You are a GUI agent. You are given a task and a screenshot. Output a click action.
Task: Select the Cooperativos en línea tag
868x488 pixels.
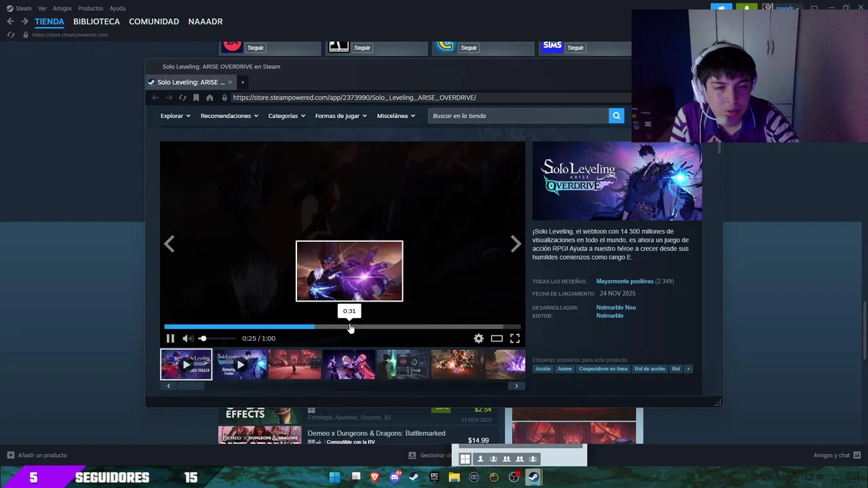click(603, 369)
